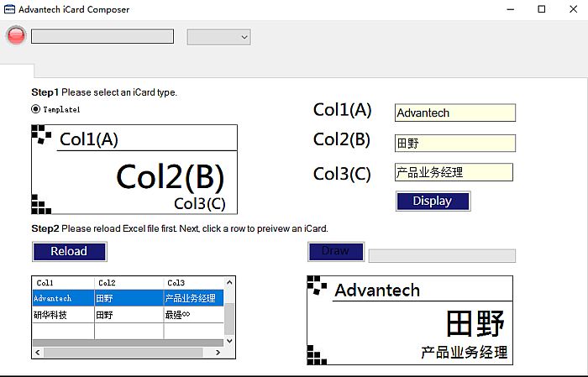Screen dimensions: 588x377
Task: Click the progress bar beside Draw
Action: (442, 255)
